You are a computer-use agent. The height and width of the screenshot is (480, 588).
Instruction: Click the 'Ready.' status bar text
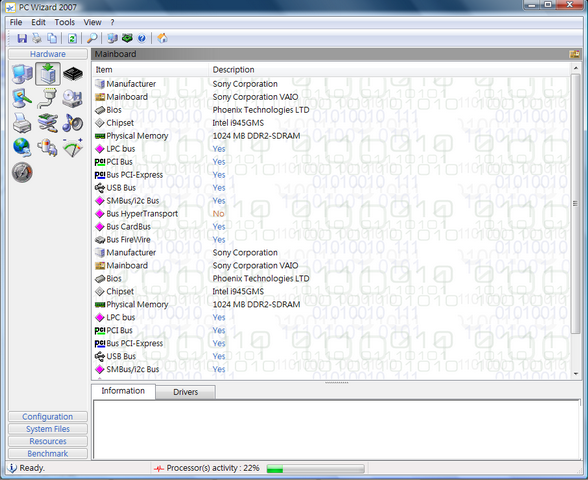click(32, 468)
